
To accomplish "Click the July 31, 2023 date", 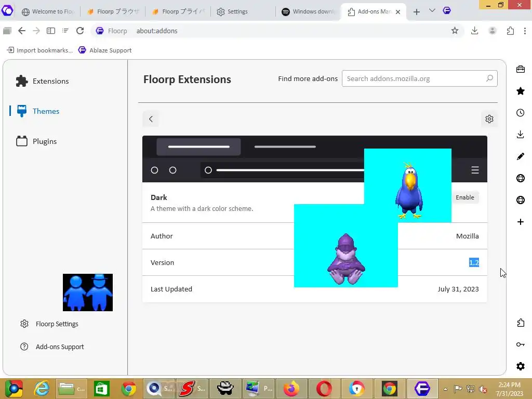I will (x=458, y=289).
